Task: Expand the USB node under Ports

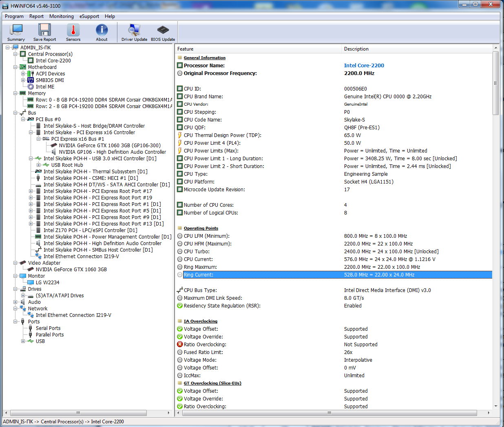Action: tap(23, 341)
